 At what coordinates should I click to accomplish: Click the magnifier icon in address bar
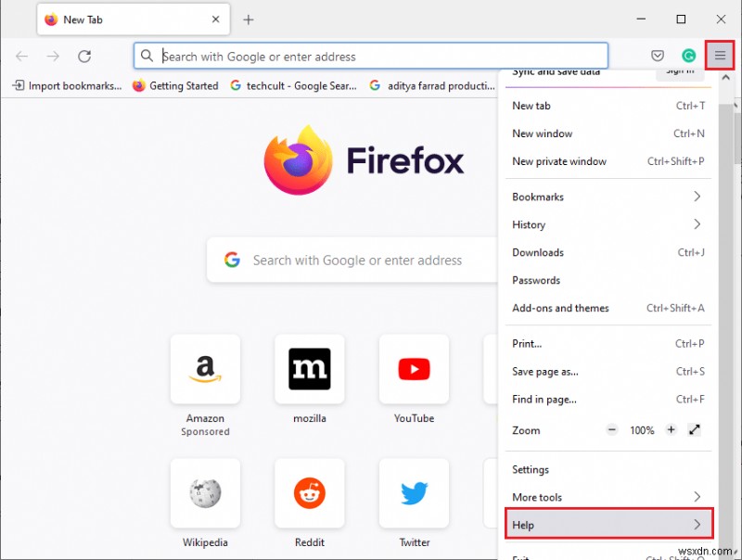[147, 56]
